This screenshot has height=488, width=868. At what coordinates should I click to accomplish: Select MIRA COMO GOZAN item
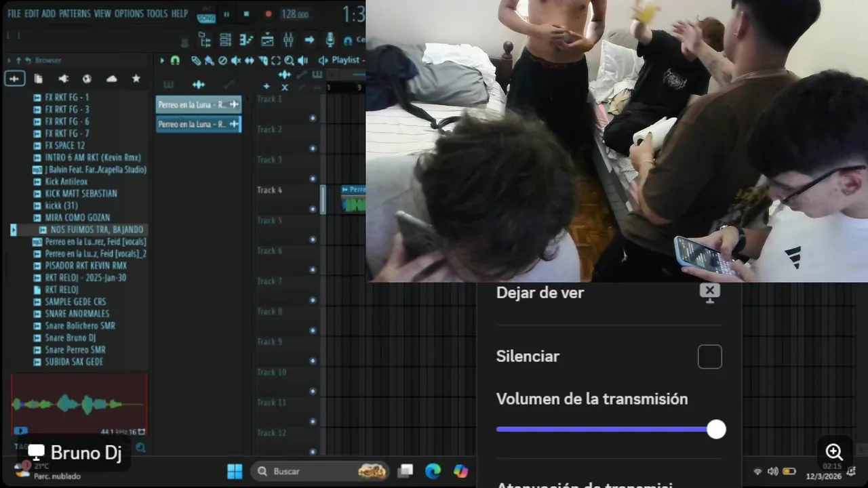click(x=77, y=218)
